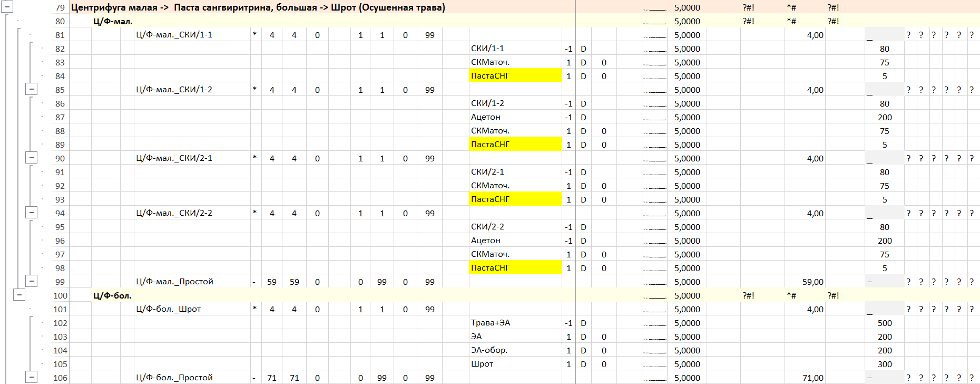Select the ЭА-обор. cell in row 104
This screenshot has width=980, height=384.
tap(489, 350)
